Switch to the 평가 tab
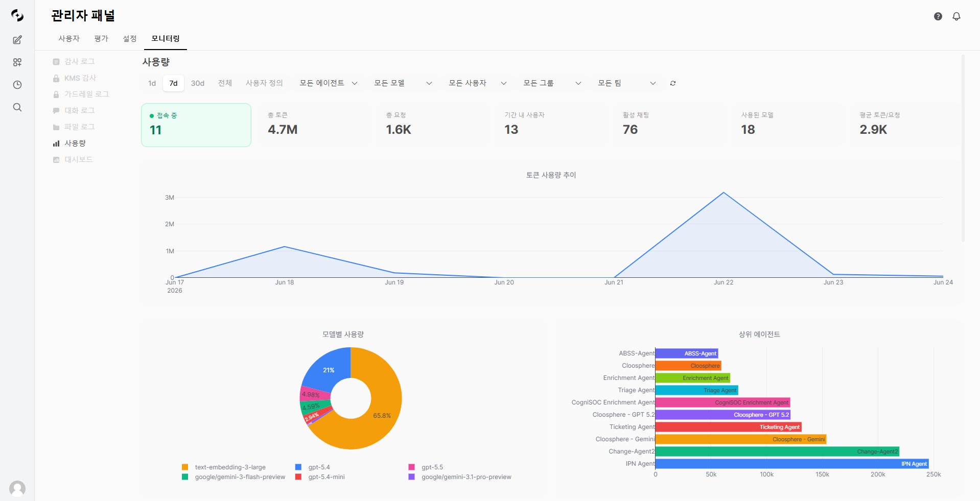 coord(101,38)
